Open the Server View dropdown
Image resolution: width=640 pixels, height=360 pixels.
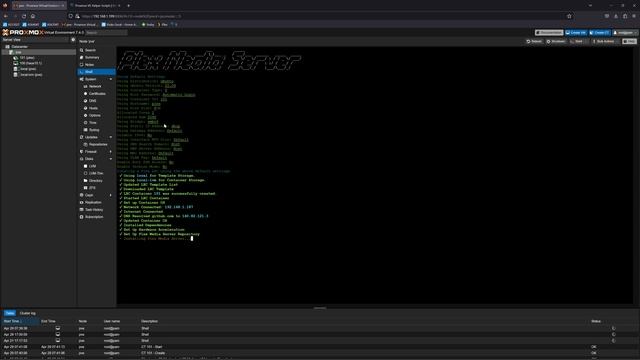click(x=35, y=40)
